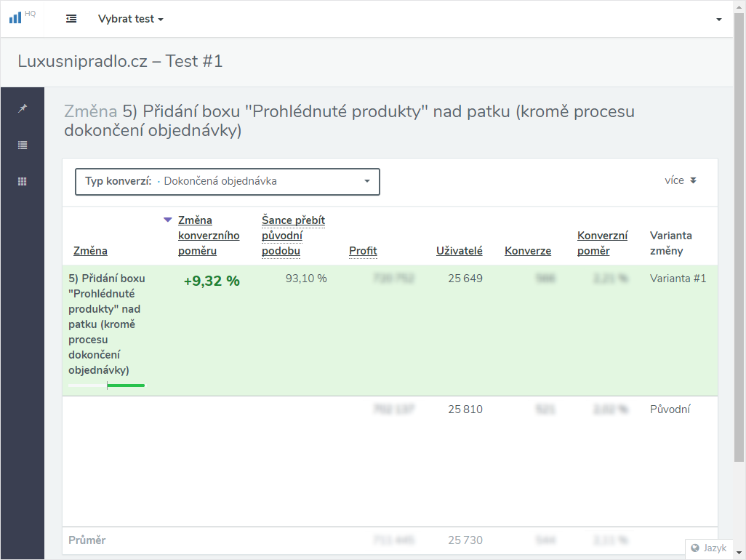Sort by Změna column header

coord(90,251)
